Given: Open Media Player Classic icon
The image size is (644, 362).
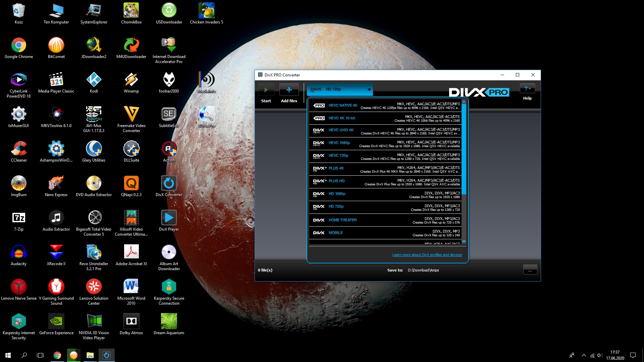Looking at the screenshot, I should coord(56,82).
